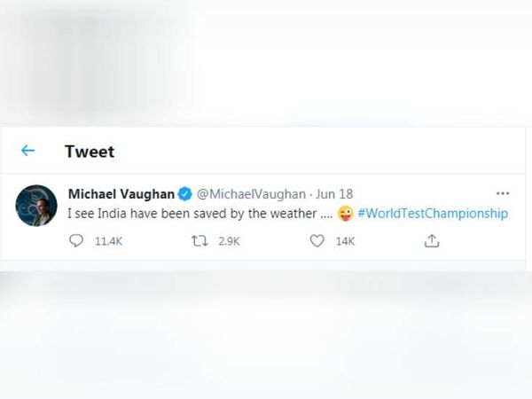Click the blurred area below the tweet
The width and height of the screenshot is (532, 399).
(x=266, y=335)
